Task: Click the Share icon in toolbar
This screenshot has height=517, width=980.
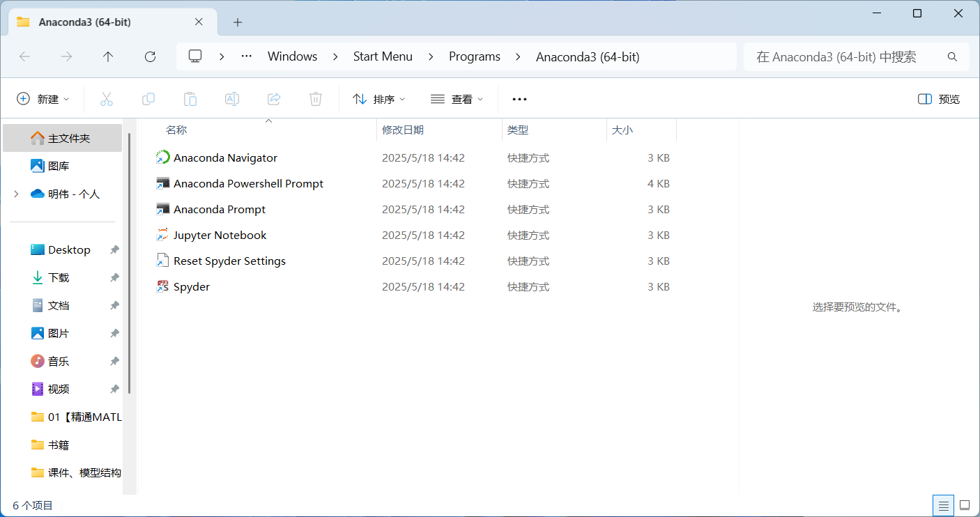Action: click(x=274, y=99)
